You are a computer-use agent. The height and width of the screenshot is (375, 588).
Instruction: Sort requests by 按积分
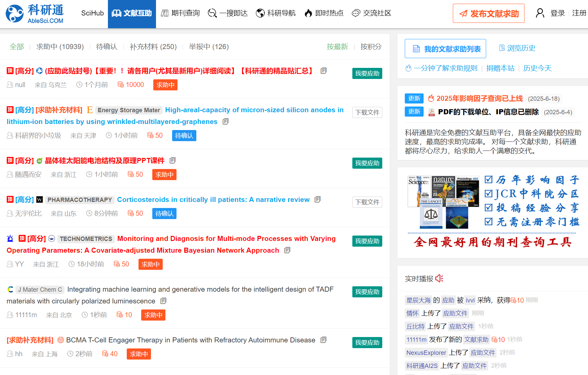coord(370,47)
